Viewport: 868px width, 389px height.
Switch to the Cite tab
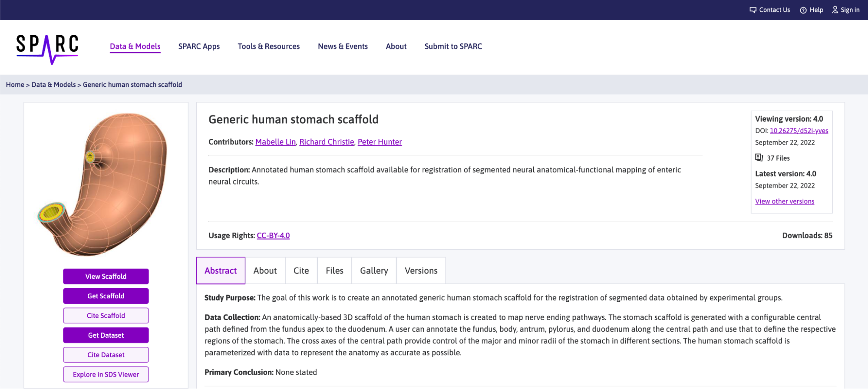click(301, 270)
